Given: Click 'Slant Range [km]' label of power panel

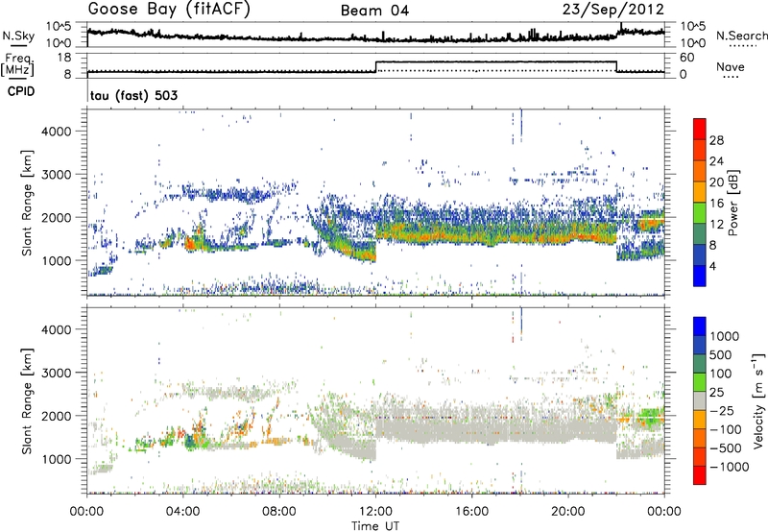Looking at the screenshot, I should click(27, 203).
